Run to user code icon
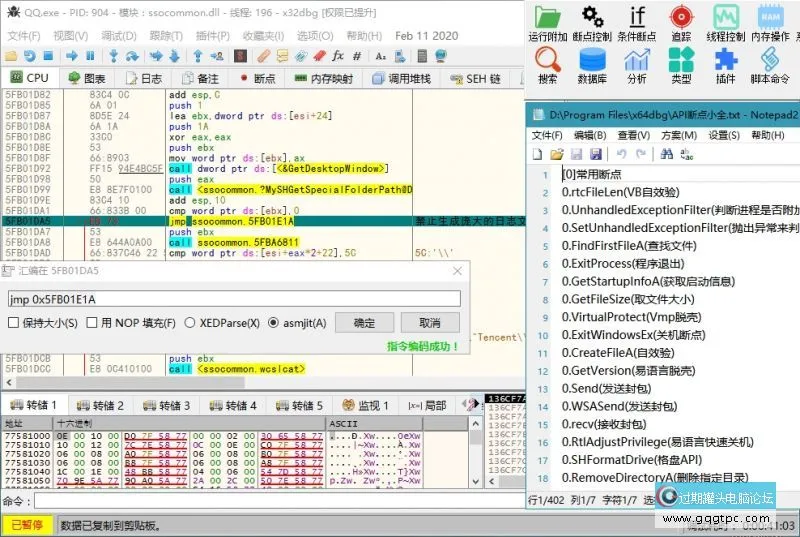 pos(217,56)
